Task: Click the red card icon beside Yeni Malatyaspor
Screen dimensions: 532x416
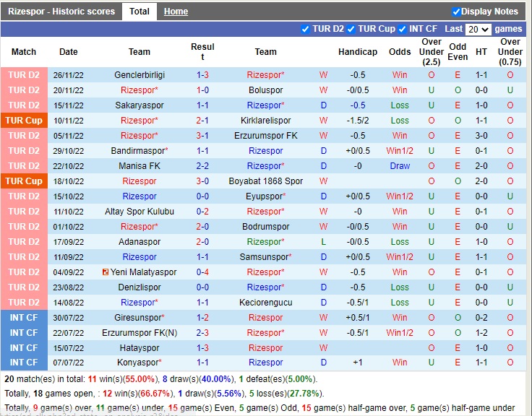Action: pos(106,272)
